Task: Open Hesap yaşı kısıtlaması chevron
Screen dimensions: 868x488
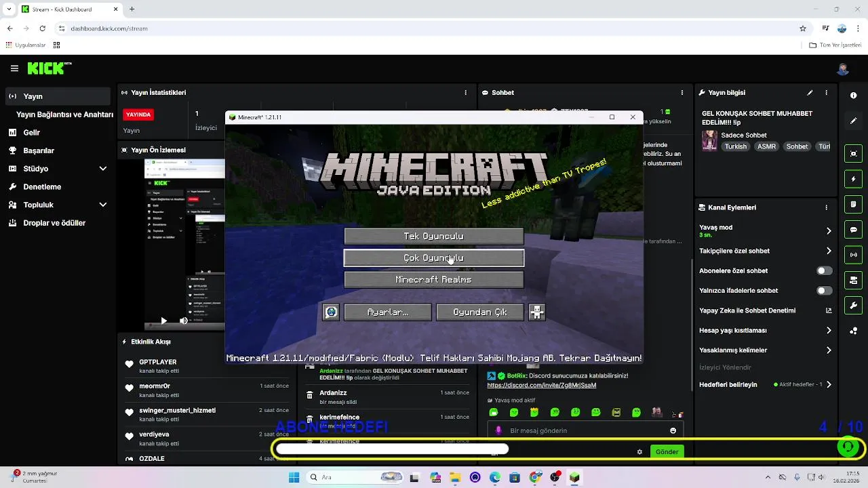Action: (829, 331)
